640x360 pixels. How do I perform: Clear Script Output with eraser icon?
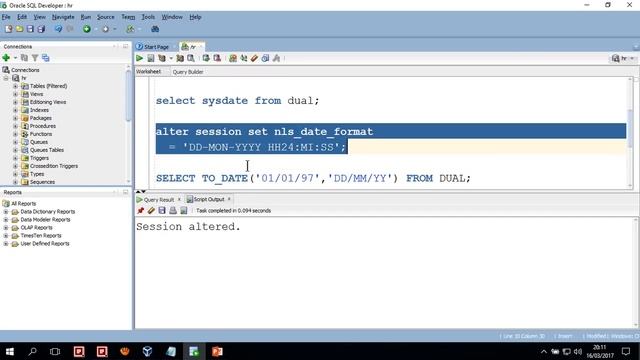pyautogui.click(x=151, y=211)
